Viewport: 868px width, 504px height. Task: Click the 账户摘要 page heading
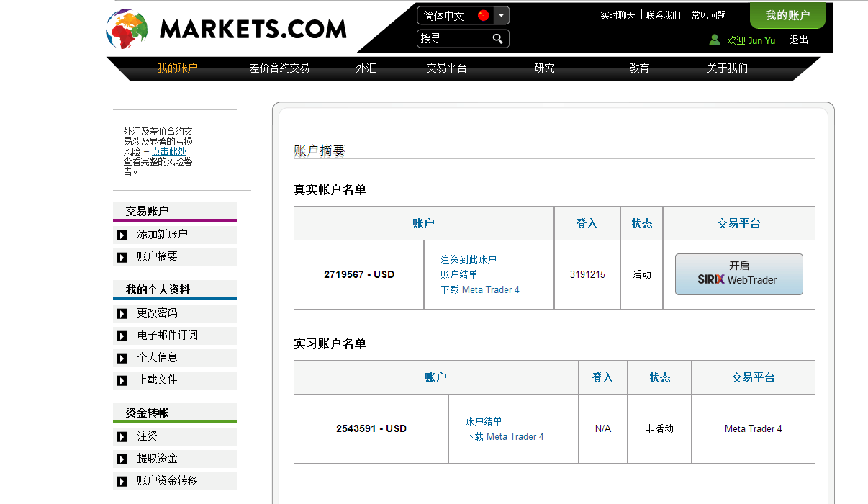click(320, 150)
